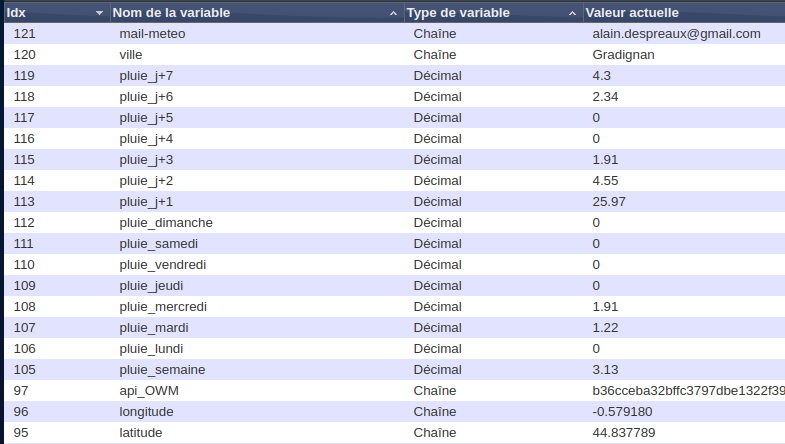785x444 pixels.
Task: Click sort arrow in Nom de la variable header
Action: (397, 14)
